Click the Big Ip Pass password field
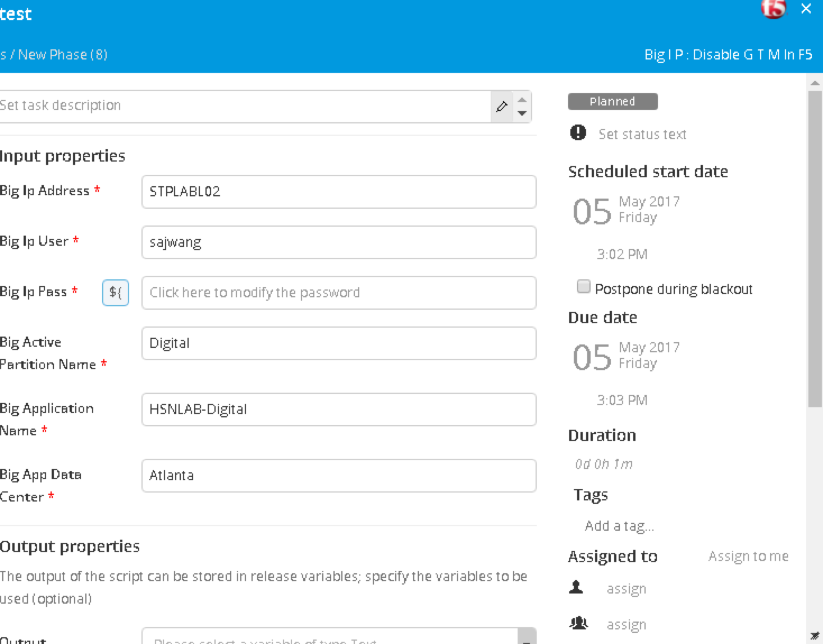823x644 pixels. pyautogui.click(x=339, y=293)
